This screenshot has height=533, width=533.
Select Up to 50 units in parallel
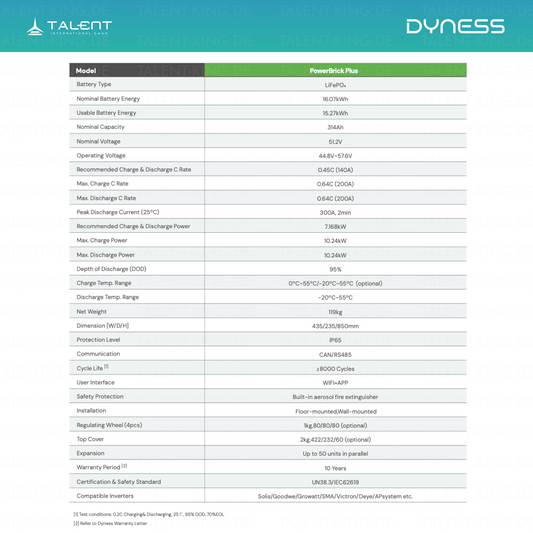335,454
